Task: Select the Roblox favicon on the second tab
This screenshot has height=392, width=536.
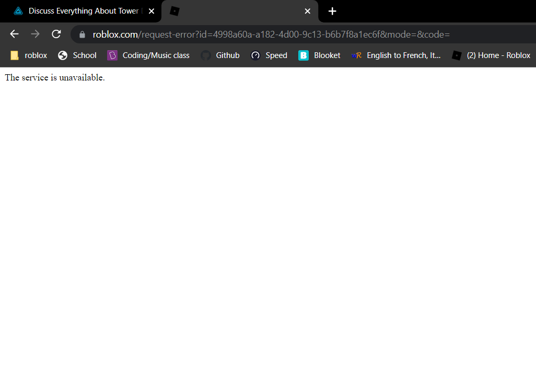Action: click(x=174, y=11)
